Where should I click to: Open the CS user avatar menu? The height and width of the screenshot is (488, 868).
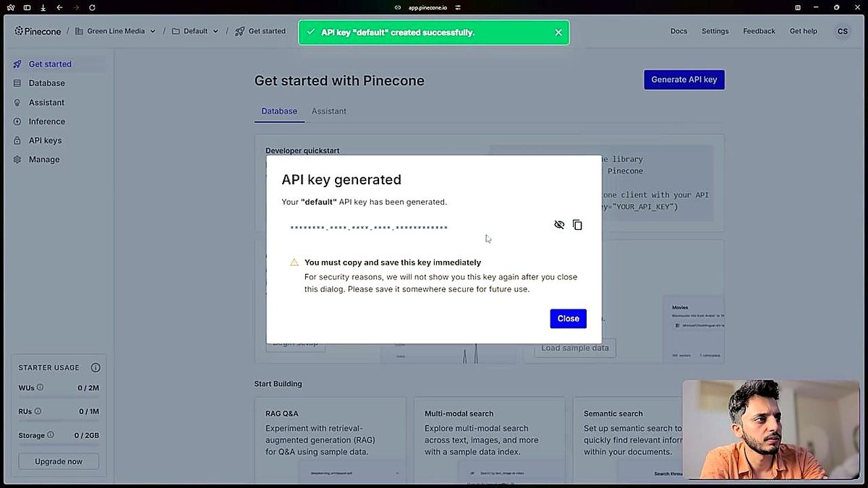click(842, 31)
